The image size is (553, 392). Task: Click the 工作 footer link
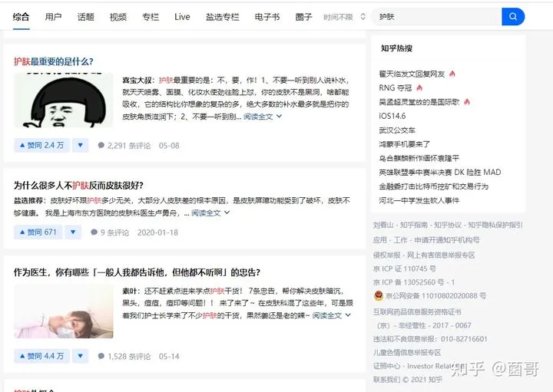(400, 240)
